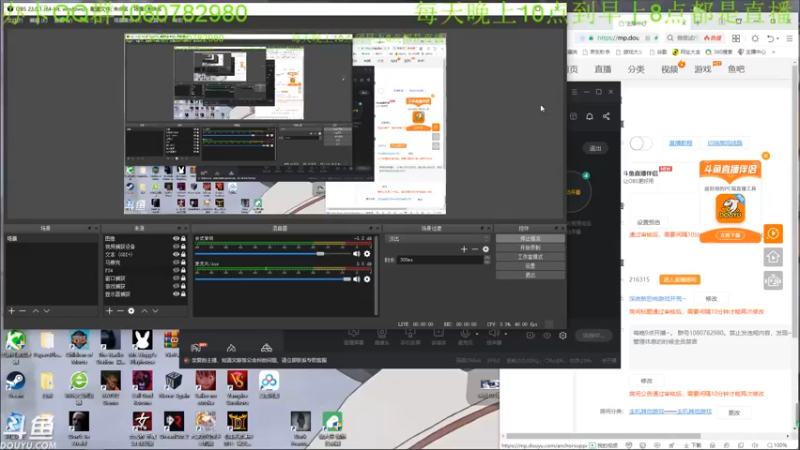Image resolution: width=800 pixels, height=450 pixels.
Task: Move selected source down in Sources list
Action: (155, 311)
